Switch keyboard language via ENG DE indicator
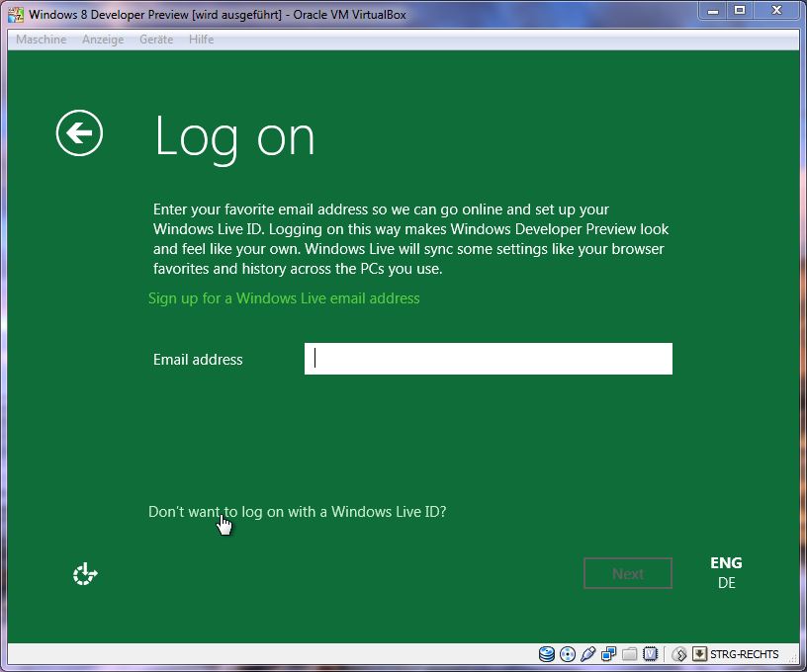 [726, 573]
